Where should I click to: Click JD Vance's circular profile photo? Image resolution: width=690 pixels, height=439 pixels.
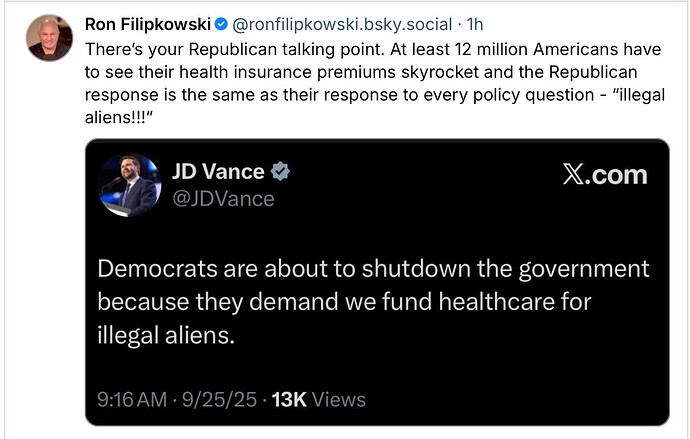click(131, 184)
